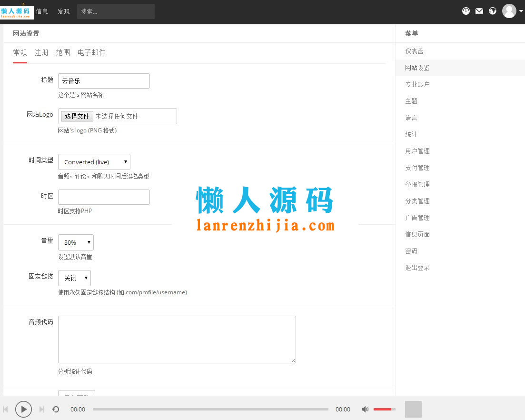The height and width of the screenshot is (420, 525).
Task: Open 主题 in the sidebar menu
Action: point(411,101)
